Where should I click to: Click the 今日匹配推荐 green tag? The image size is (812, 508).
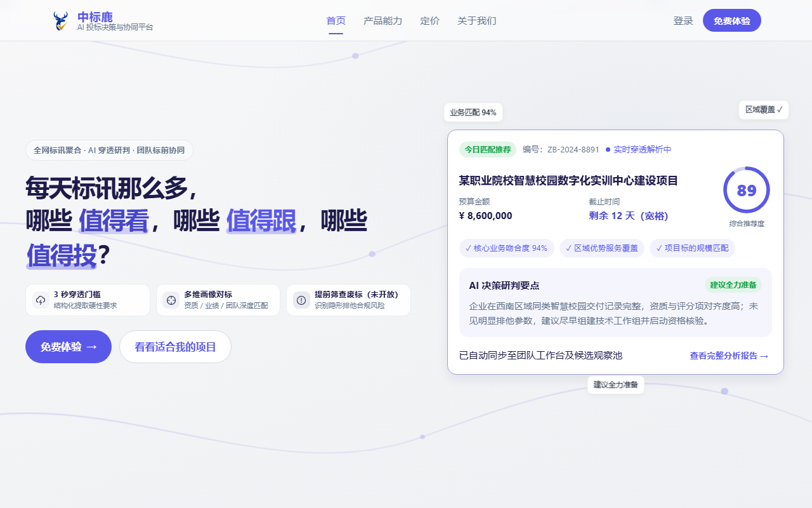click(487, 150)
